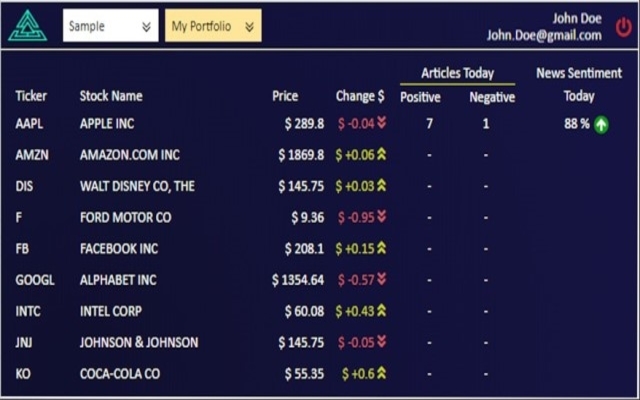Screen dimensions: 640x400
Task: Click the $ -0.04 change value
Action: tap(356, 123)
